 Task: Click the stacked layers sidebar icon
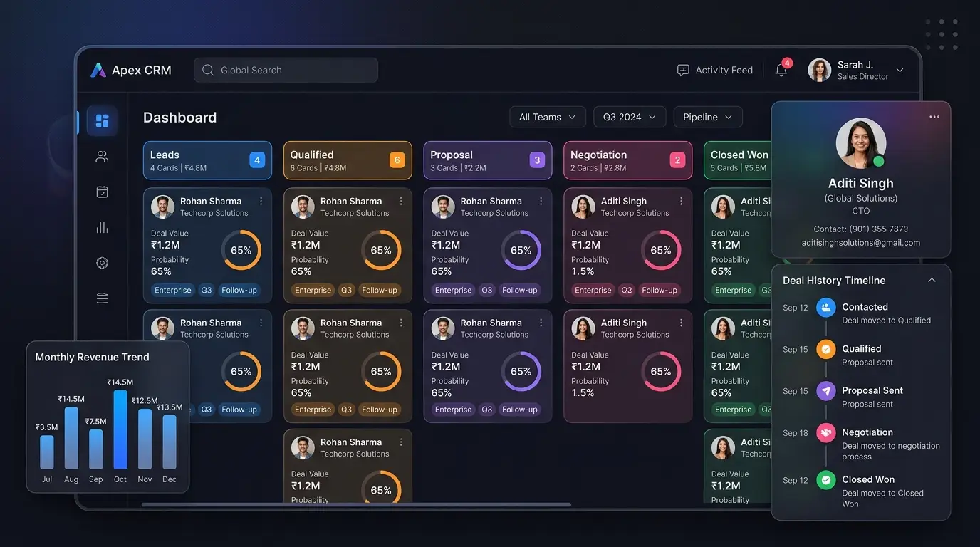[102, 298]
